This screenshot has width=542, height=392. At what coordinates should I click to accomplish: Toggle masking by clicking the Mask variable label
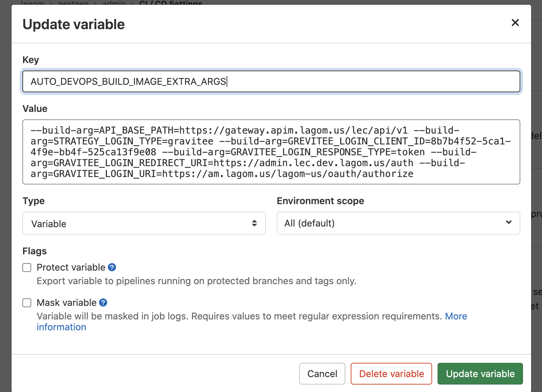tap(66, 303)
